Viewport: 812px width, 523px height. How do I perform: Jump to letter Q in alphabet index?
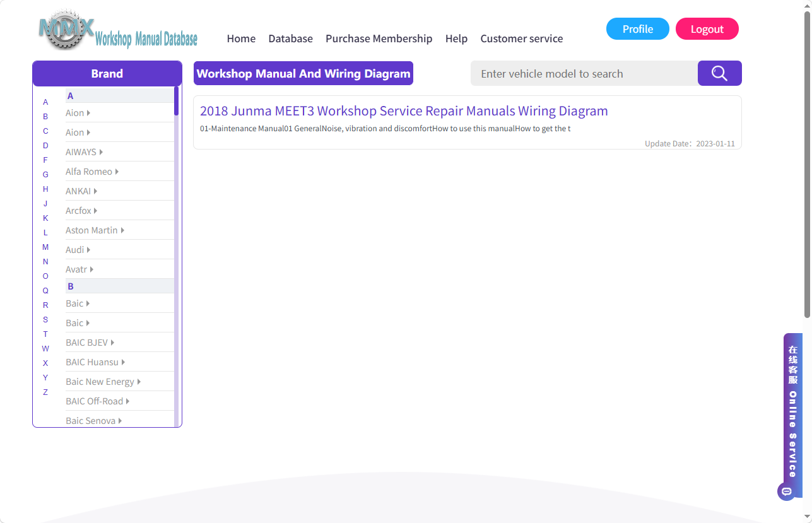tap(45, 291)
